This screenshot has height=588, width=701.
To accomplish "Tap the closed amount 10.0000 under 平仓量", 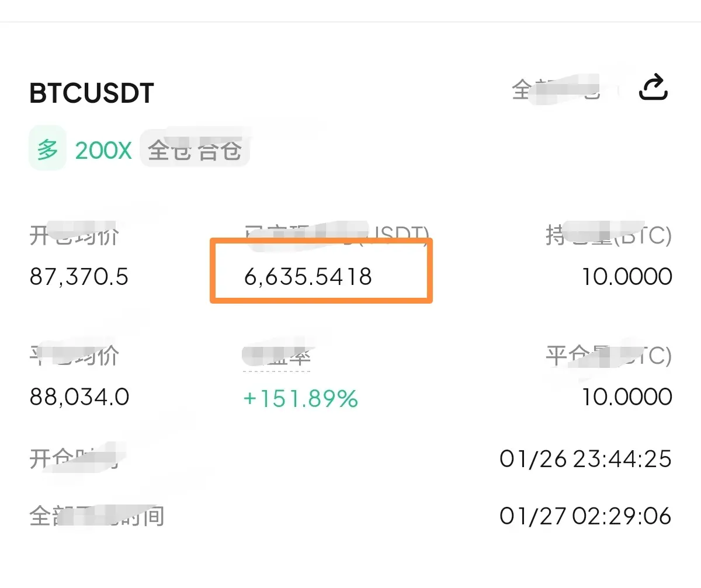I will pyautogui.click(x=627, y=397).
